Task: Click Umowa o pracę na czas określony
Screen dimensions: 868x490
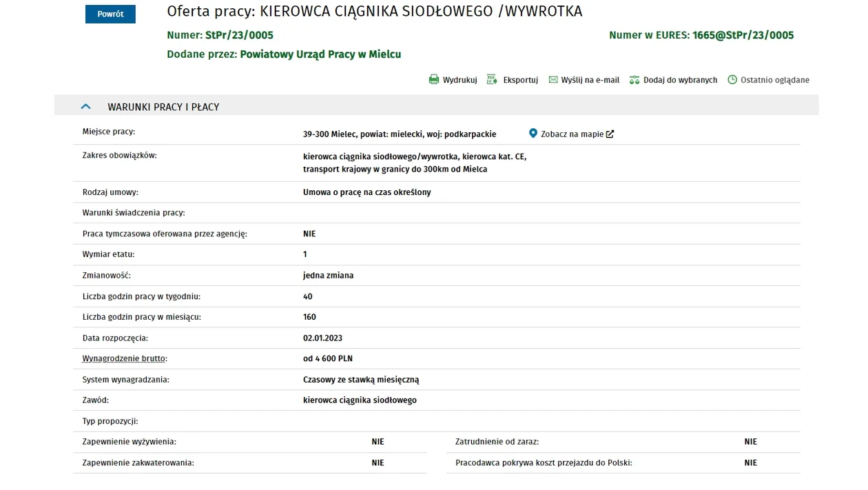Action: pyautogui.click(x=366, y=192)
